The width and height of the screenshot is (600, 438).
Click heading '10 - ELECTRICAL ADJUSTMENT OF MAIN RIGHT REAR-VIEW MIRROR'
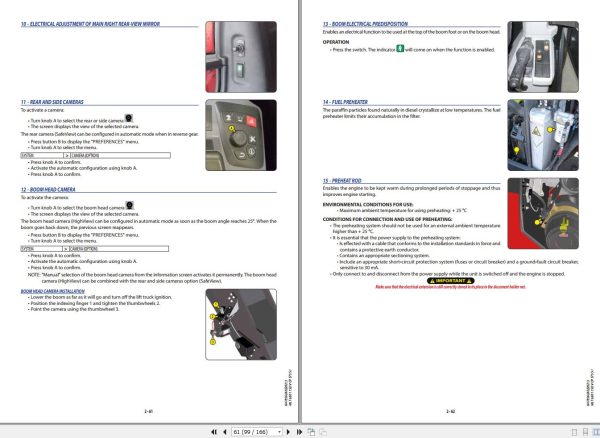click(x=90, y=24)
